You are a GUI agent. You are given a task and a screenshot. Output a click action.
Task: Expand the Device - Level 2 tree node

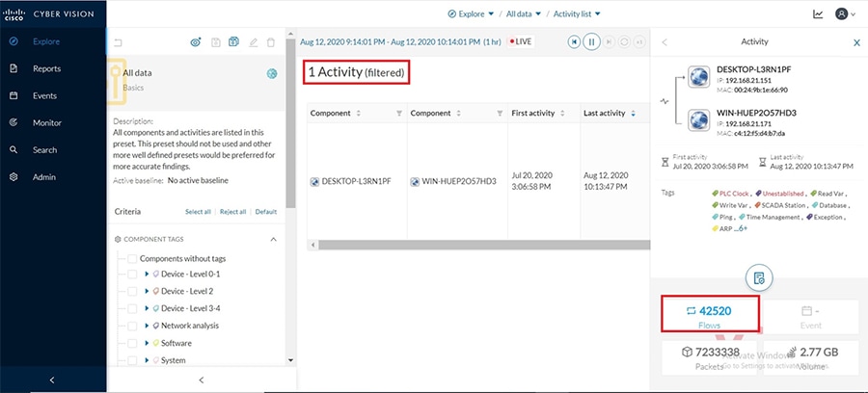click(147, 291)
